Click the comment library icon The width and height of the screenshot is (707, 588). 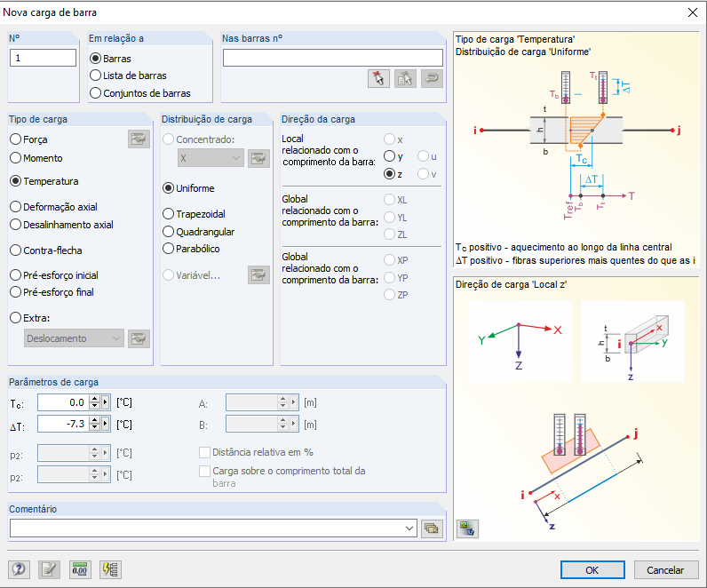point(432,528)
